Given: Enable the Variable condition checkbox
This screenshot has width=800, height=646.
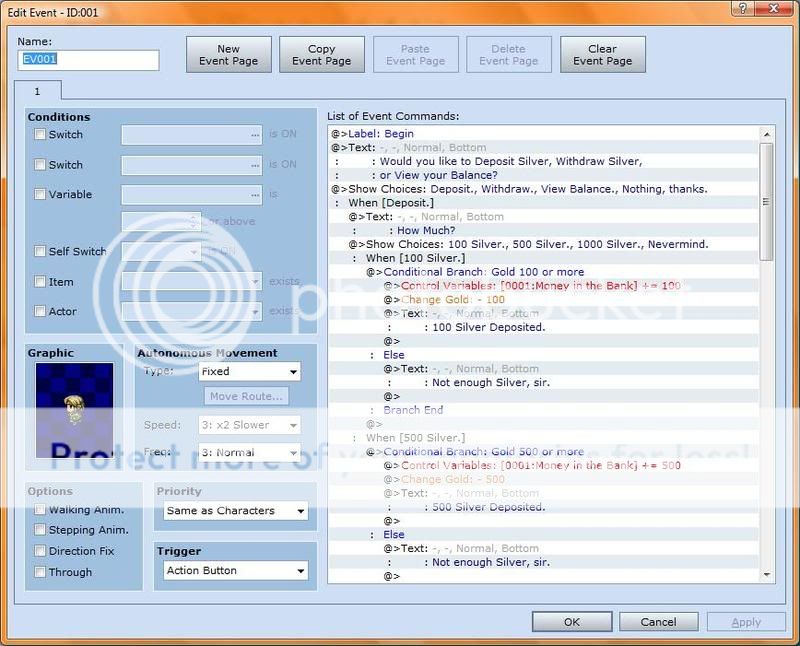Looking at the screenshot, I should click(x=40, y=195).
